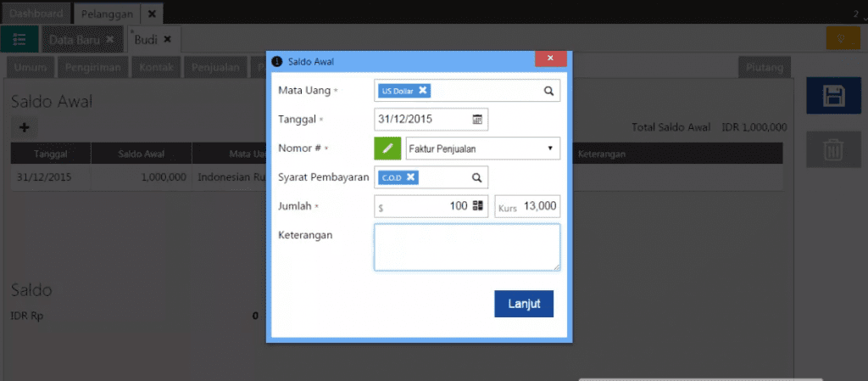Viewport: 868px width, 381px height.
Task: Click the IDR Rp saldo label
Action: click(27, 317)
